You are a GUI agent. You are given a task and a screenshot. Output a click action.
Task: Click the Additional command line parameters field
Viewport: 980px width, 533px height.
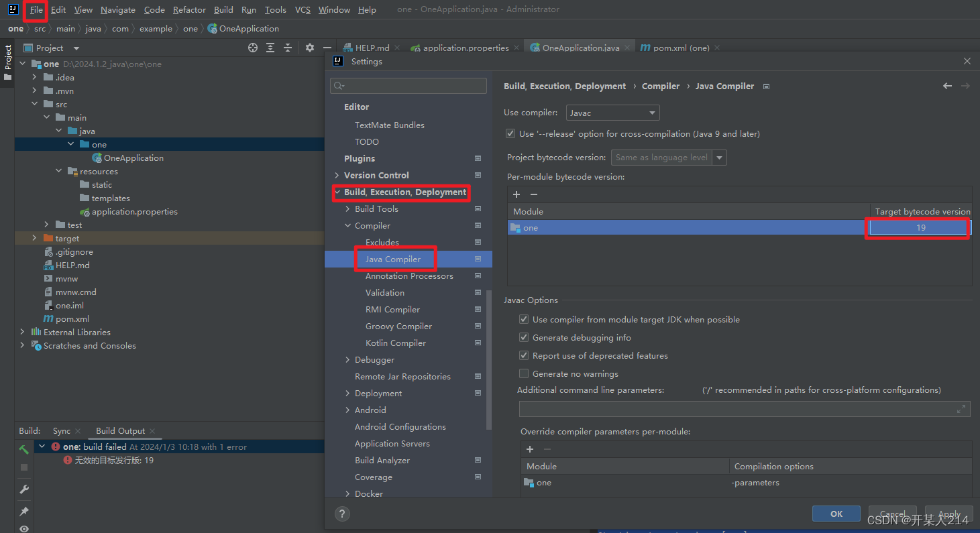click(x=745, y=409)
